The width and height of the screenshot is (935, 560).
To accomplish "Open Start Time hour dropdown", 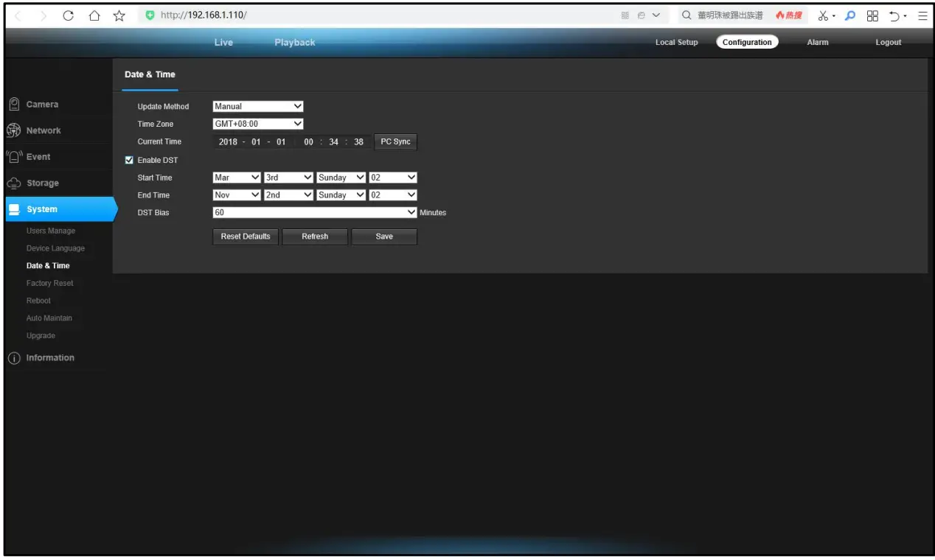I will 392,178.
